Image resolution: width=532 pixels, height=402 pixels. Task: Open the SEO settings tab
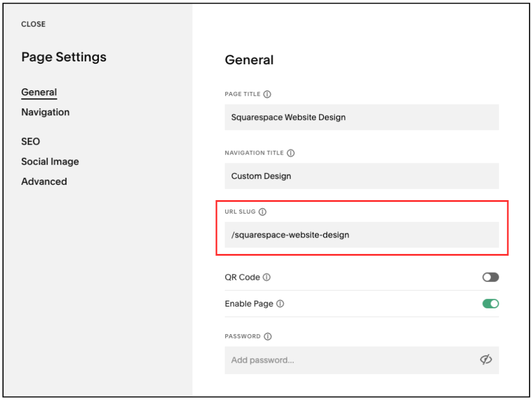30,142
